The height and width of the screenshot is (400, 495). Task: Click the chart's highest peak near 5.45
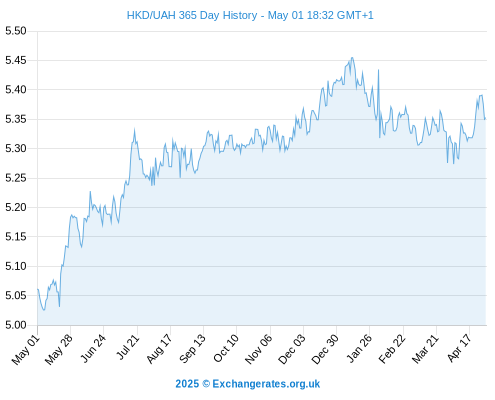[x=352, y=58]
